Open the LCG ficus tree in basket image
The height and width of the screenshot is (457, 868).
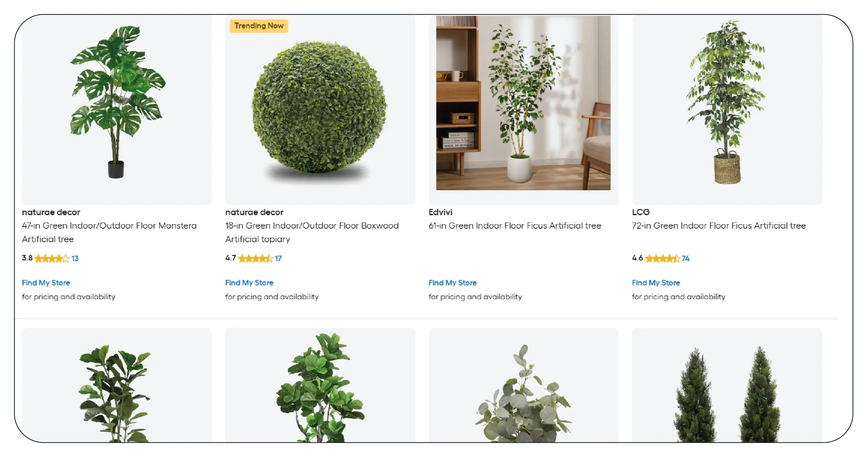coord(727,110)
